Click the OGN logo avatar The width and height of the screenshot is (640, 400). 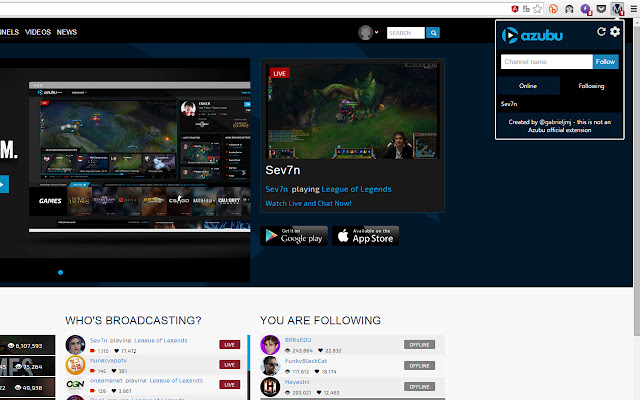[x=75, y=384]
